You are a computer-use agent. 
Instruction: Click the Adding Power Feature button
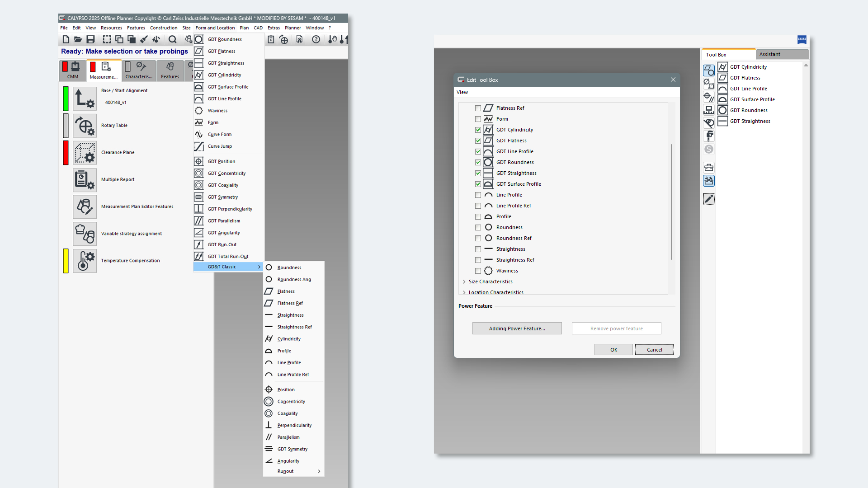(x=517, y=328)
